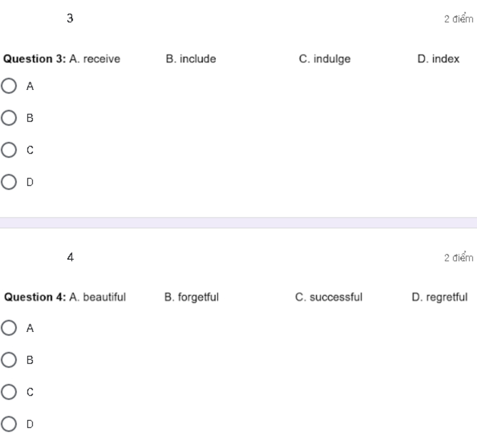Select option A for Question 3
The height and width of the screenshot is (448, 477).
[x=9, y=86]
